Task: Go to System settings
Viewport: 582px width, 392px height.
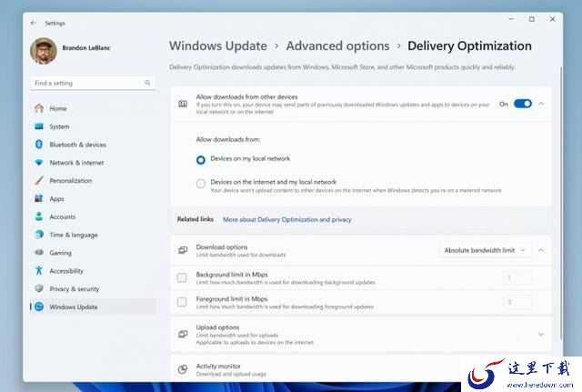Action: [x=59, y=126]
